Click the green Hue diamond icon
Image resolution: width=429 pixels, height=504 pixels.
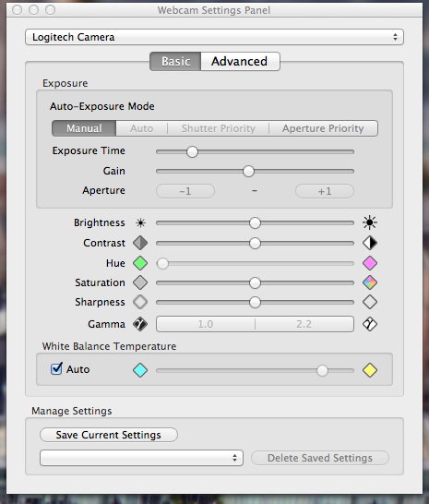click(x=140, y=263)
